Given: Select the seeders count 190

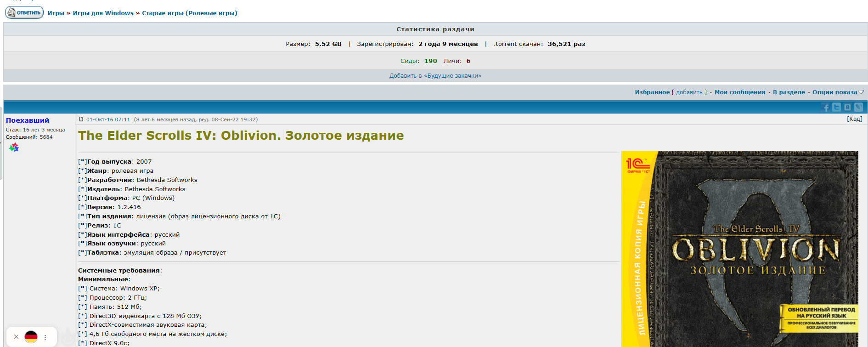Looking at the screenshot, I should tap(431, 61).
